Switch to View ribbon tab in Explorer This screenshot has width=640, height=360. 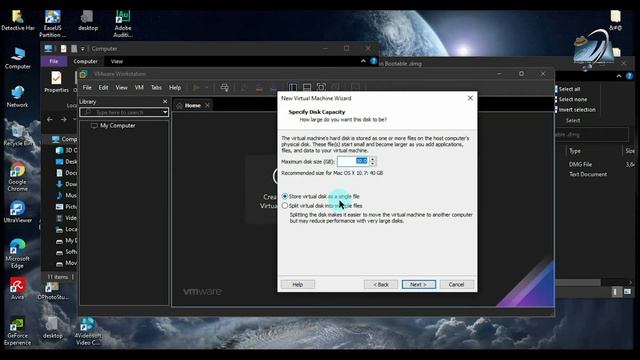click(x=117, y=61)
